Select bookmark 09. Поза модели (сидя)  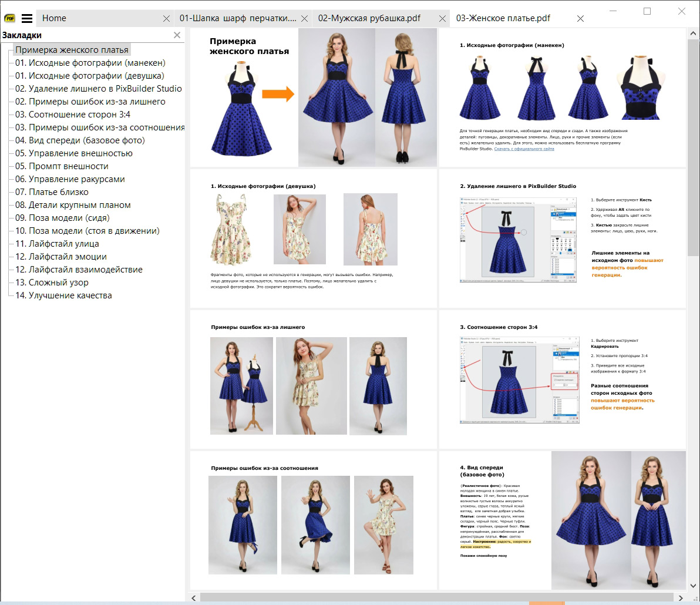(x=62, y=218)
